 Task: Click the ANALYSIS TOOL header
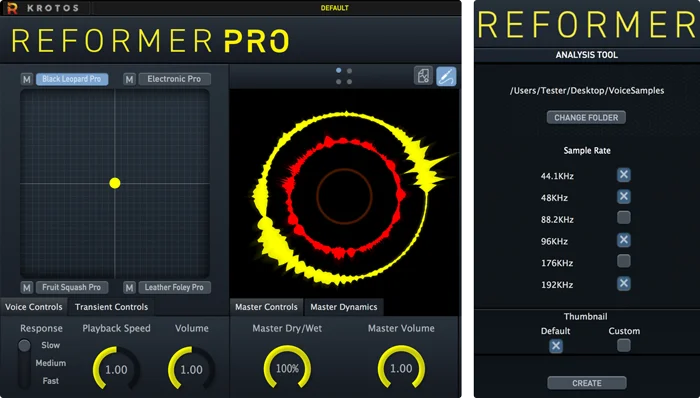click(587, 55)
